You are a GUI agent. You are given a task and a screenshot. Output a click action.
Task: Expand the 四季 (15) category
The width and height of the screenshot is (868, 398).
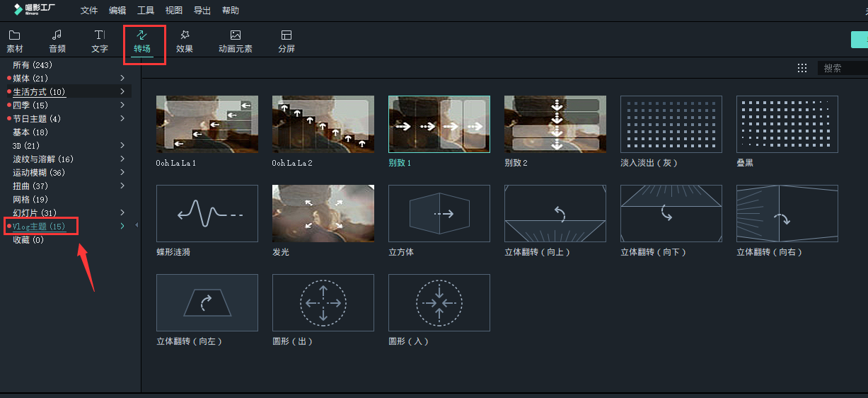point(122,105)
